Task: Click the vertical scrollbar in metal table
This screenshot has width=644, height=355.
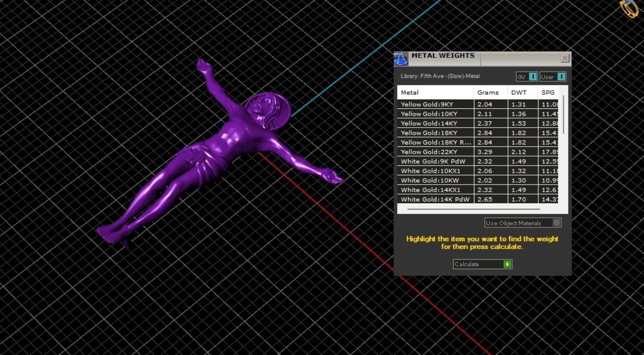Action: pyautogui.click(x=564, y=114)
